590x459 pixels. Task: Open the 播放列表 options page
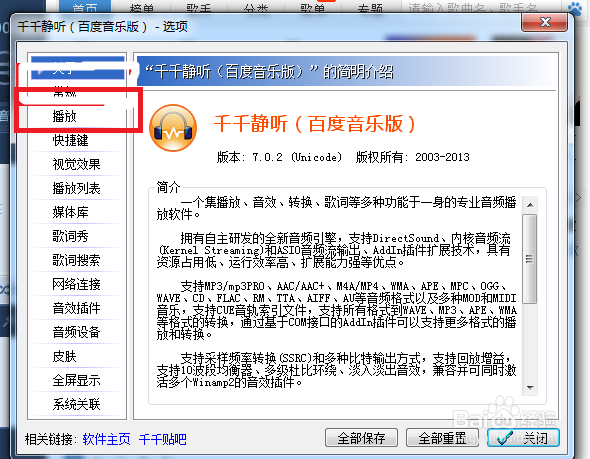click(x=76, y=188)
